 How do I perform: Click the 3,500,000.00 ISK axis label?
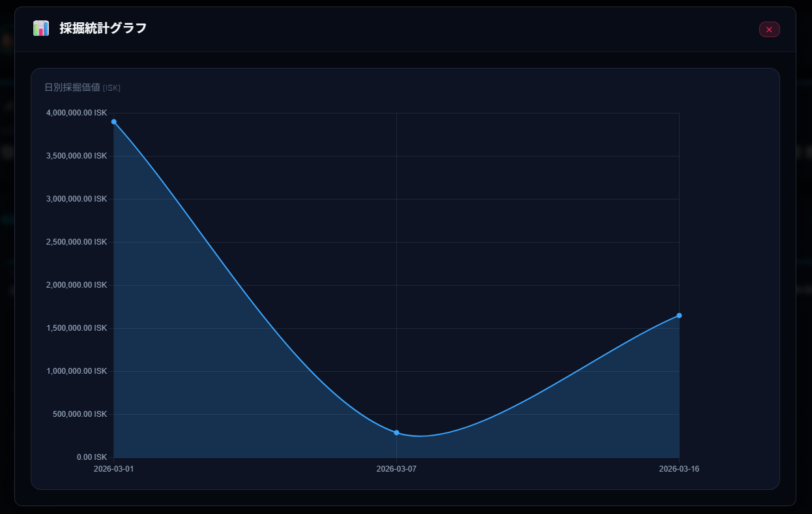(76, 156)
